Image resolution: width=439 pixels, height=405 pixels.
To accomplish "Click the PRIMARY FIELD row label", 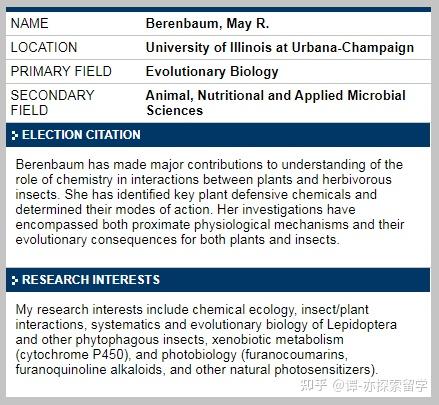I will click(x=61, y=72).
